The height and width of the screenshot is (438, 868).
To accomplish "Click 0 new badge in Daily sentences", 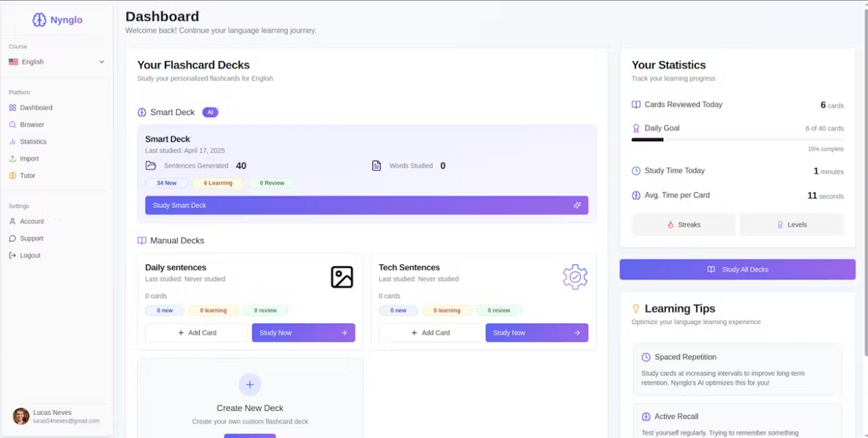I will click(x=165, y=311).
